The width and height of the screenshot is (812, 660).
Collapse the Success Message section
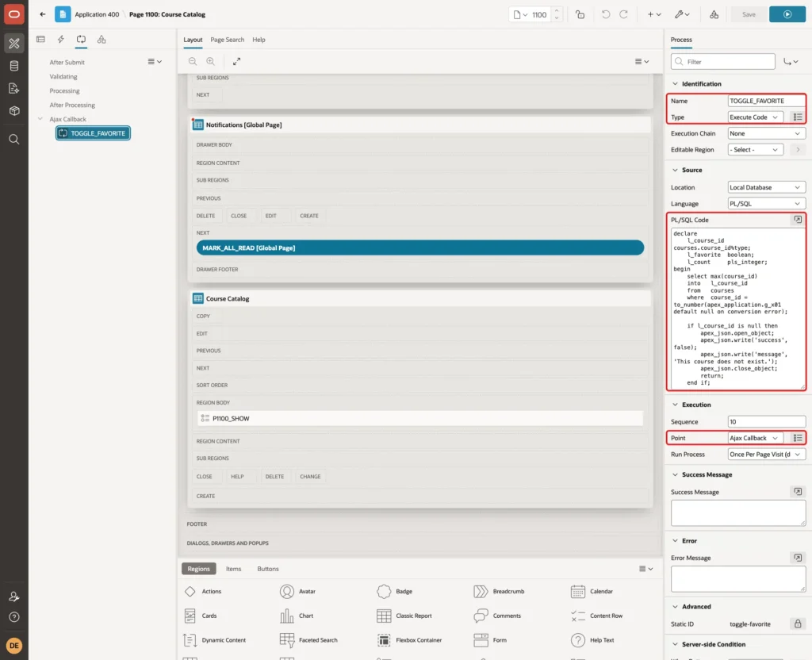click(675, 474)
